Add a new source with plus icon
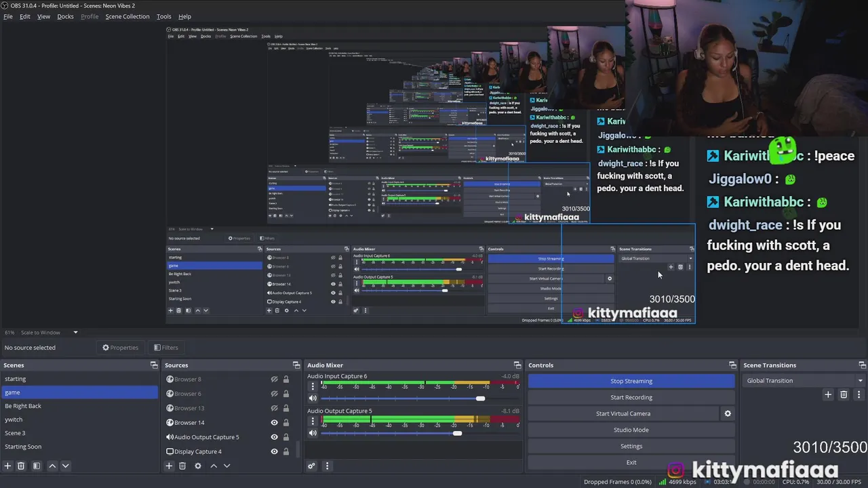 coord(169,466)
